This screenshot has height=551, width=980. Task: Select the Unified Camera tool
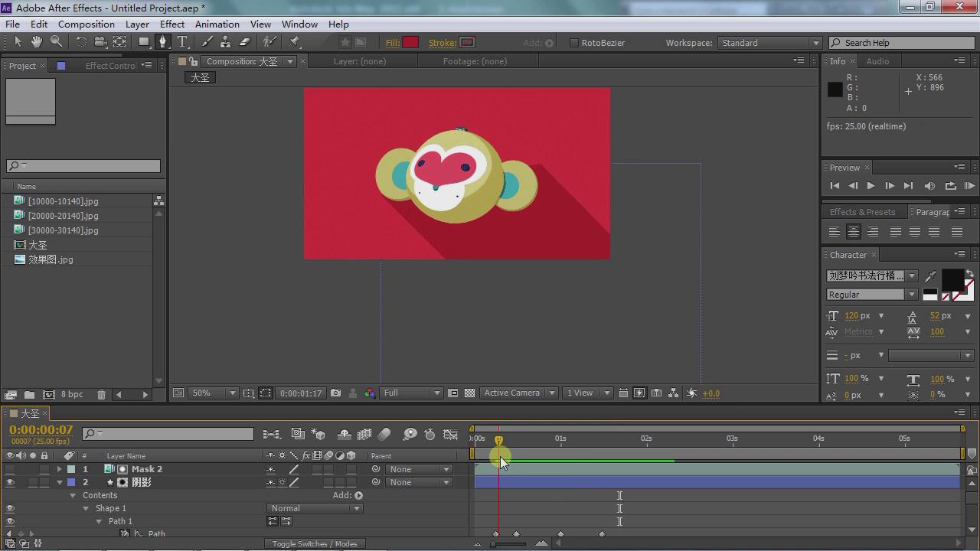coord(100,42)
